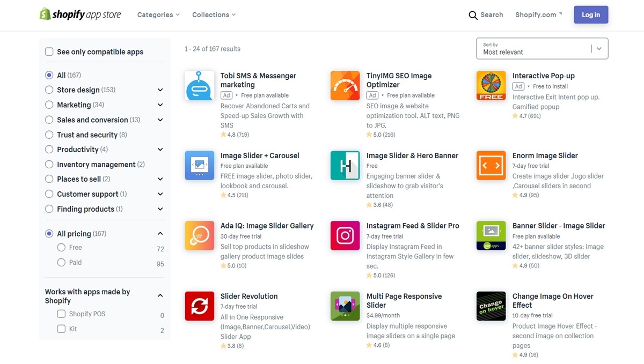644x364 pixels.
Task: Expand Marketing subcategories chevron
Action: pos(160,105)
